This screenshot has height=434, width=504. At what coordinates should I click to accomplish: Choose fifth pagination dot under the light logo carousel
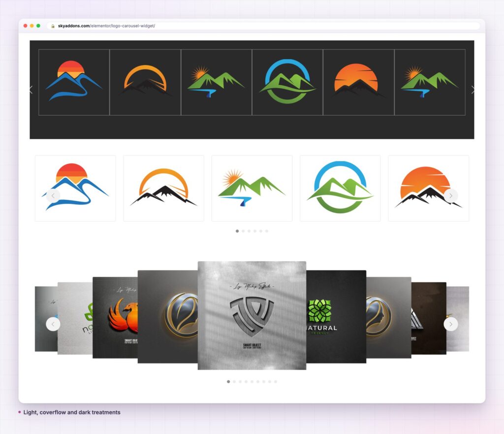(x=261, y=231)
